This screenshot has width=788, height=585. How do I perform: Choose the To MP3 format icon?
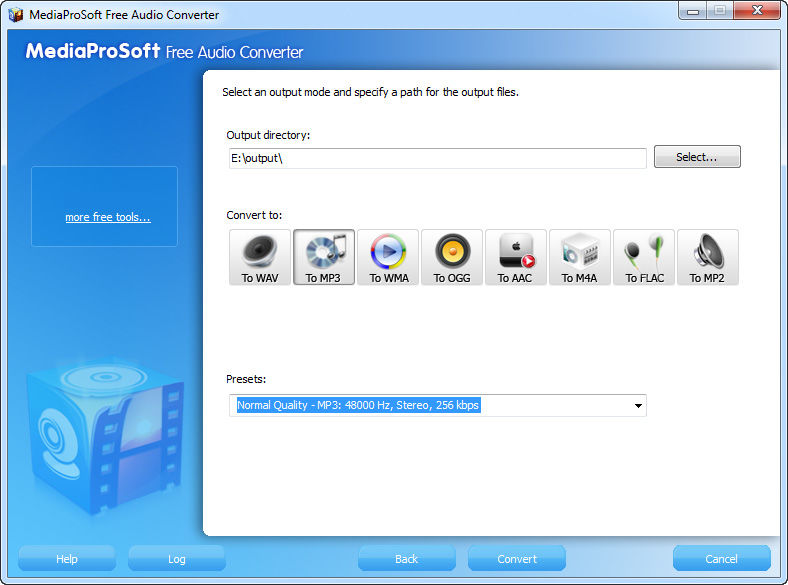pyautogui.click(x=324, y=257)
